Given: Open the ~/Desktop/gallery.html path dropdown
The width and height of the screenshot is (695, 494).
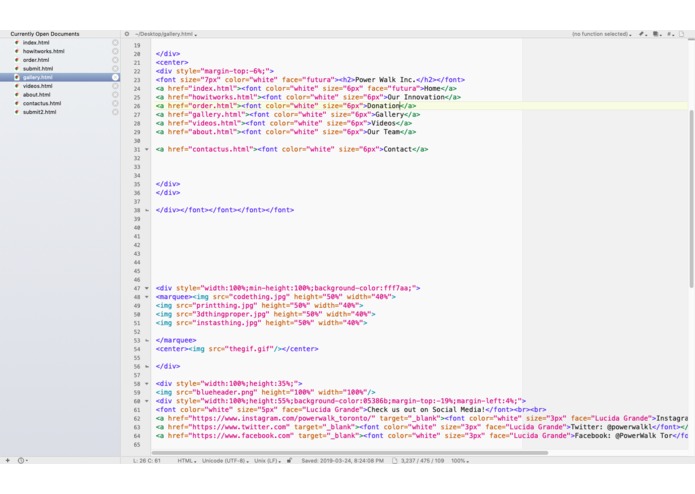Looking at the screenshot, I should pos(166,34).
